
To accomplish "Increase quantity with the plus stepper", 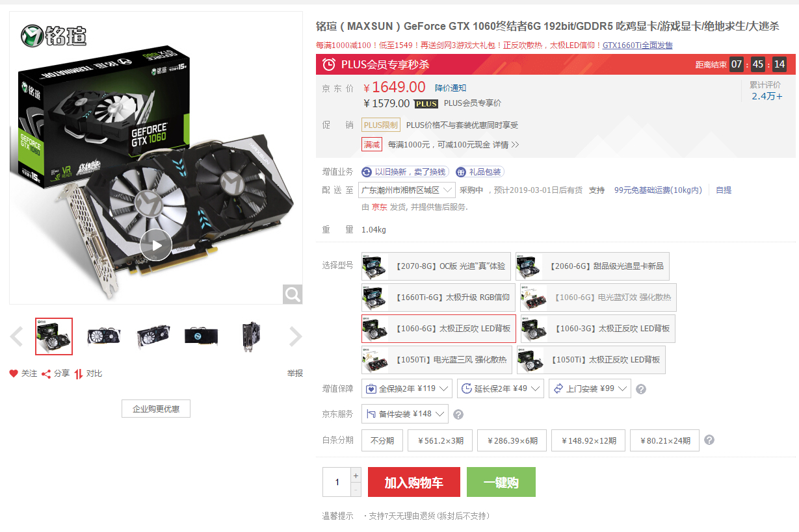I will 356,475.
